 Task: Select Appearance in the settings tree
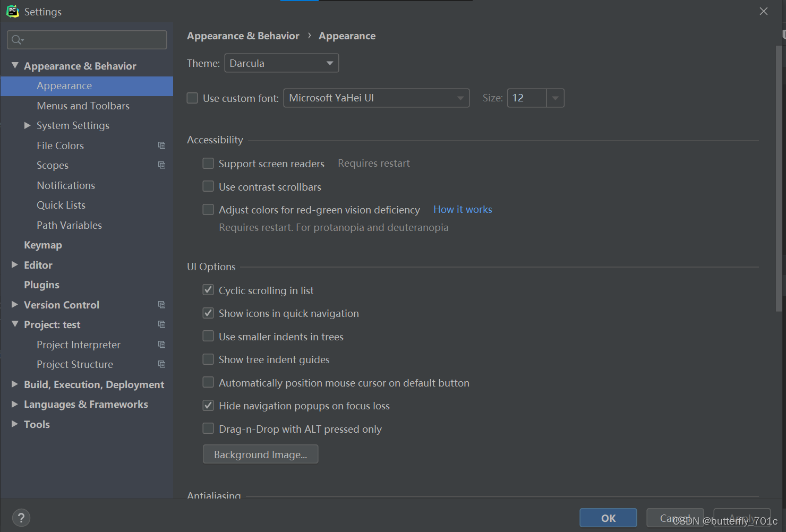coord(87,86)
